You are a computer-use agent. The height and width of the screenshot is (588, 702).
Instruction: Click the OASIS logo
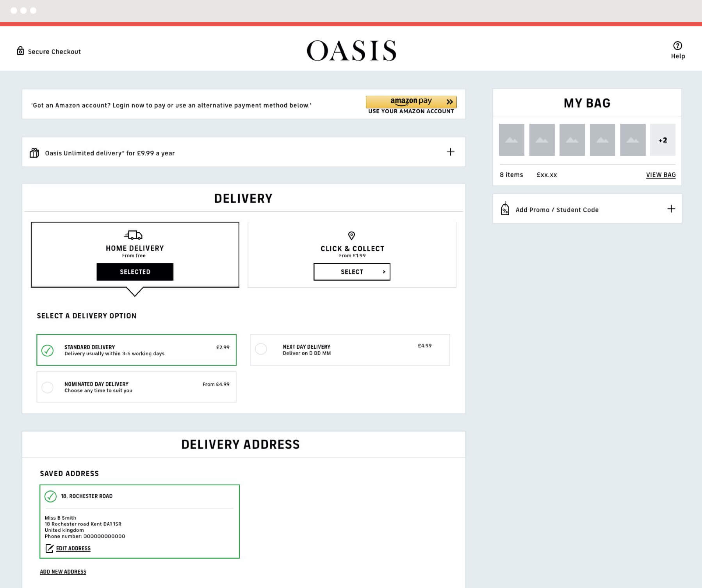(x=351, y=51)
